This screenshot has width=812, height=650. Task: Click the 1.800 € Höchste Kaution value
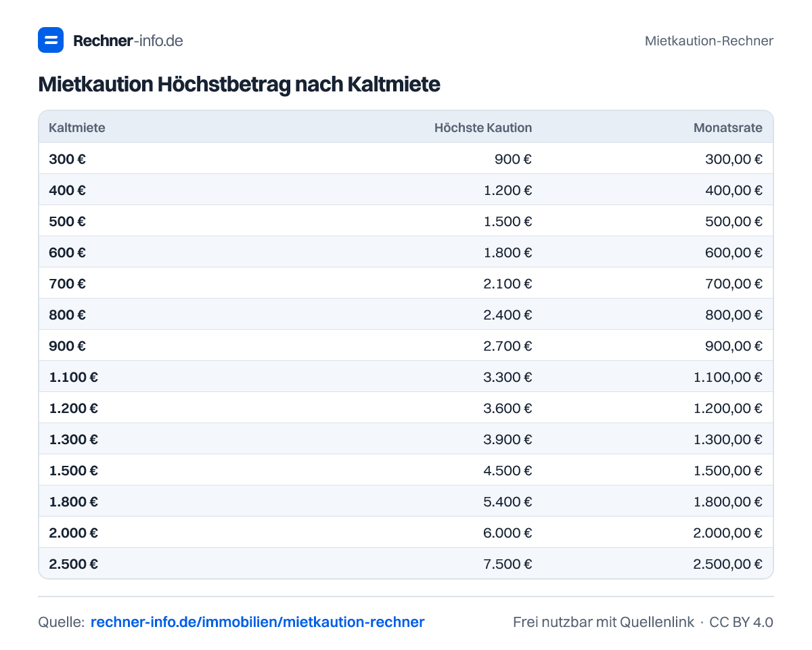(x=508, y=253)
